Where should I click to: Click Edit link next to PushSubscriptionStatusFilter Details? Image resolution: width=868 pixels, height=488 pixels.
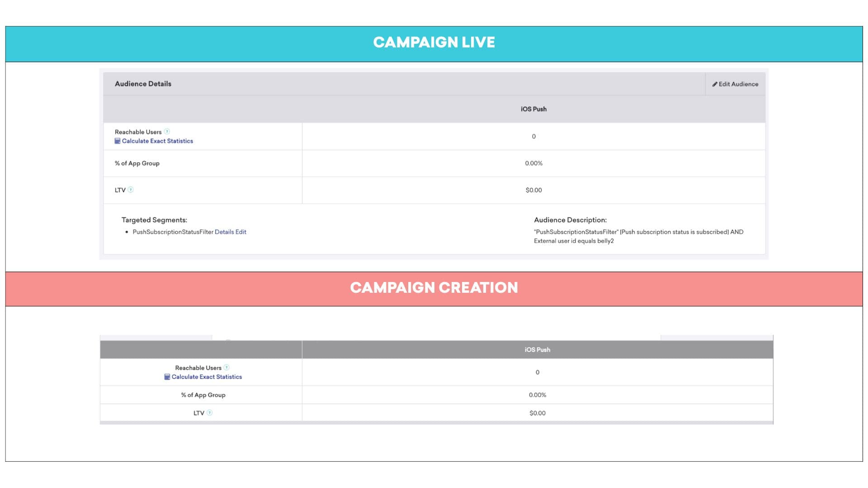tap(241, 232)
